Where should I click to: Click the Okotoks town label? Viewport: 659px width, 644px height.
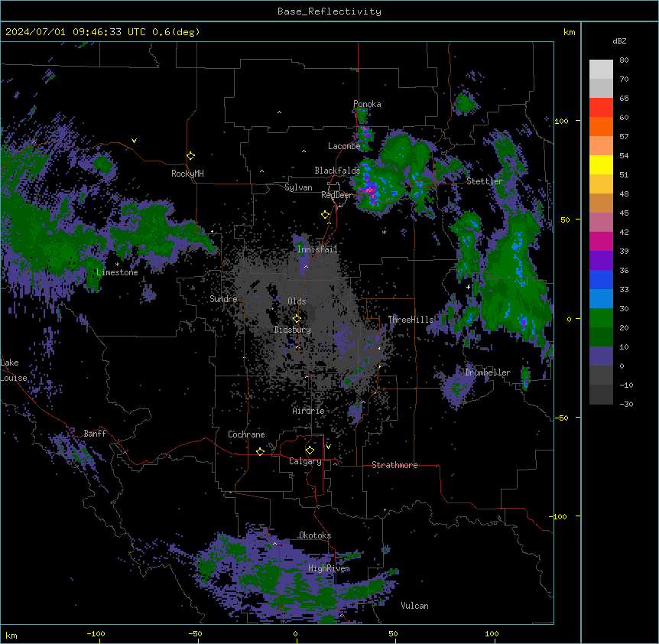pos(315,535)
